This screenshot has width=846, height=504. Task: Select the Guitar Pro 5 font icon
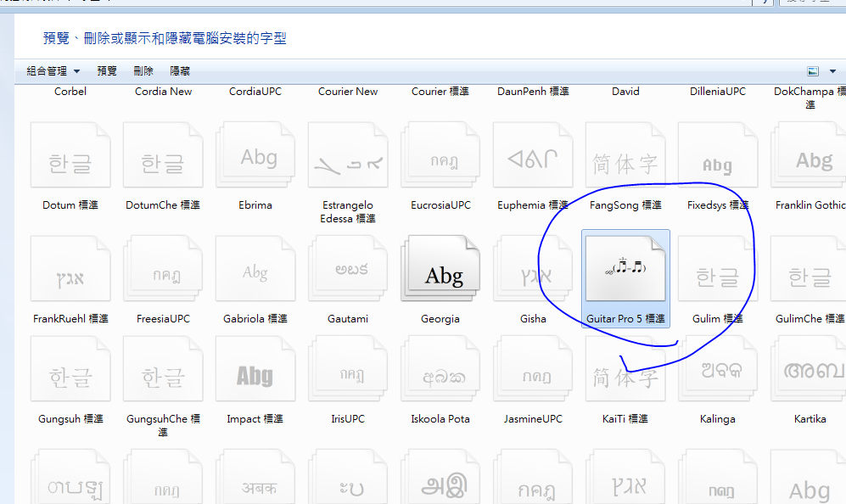(625, 268)
